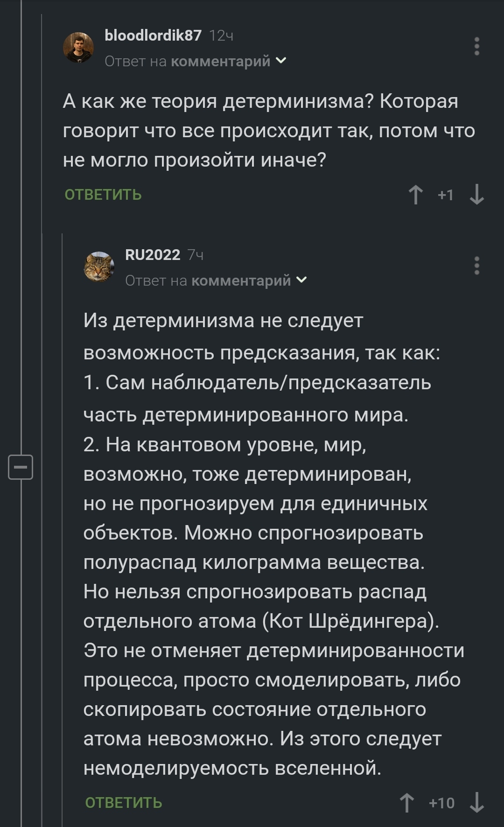504x827 pixels.
Task: Open RU2022 profile via username
Action: [153, 255]
